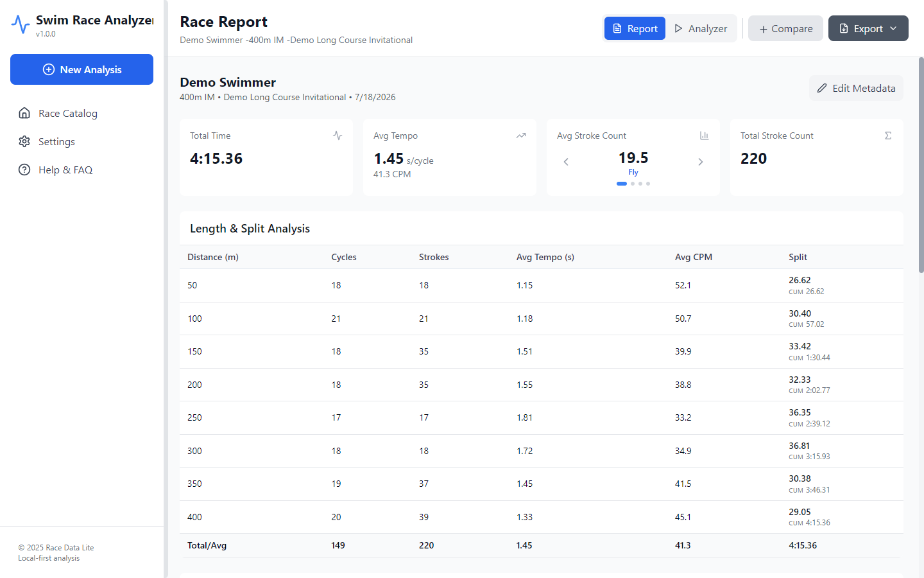The height and width of the screenshot is (578, 924).
Task: Click the Avg Tempo (s) column header
Action: point(545,257)
